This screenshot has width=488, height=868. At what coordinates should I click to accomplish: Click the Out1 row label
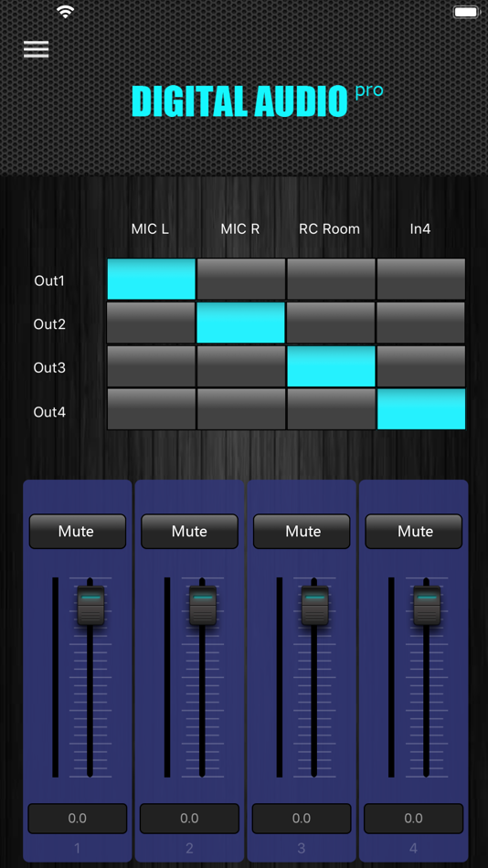tap(49, 281)
